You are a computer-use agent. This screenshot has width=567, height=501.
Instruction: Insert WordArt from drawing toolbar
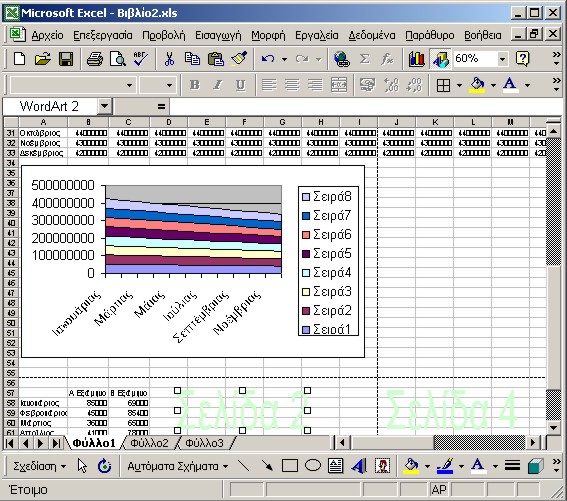click(x=359, y=466)
